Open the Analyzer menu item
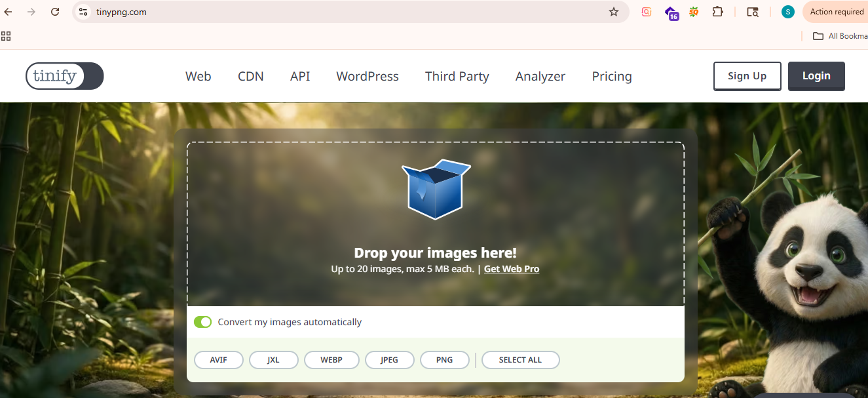This screenshot has height=398, width=868. coord(540,76)
